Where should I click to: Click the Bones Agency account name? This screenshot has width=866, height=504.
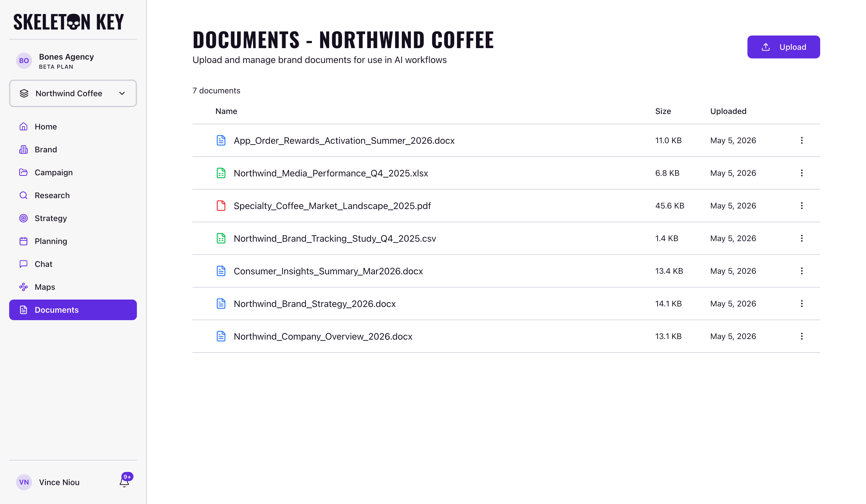66,57
